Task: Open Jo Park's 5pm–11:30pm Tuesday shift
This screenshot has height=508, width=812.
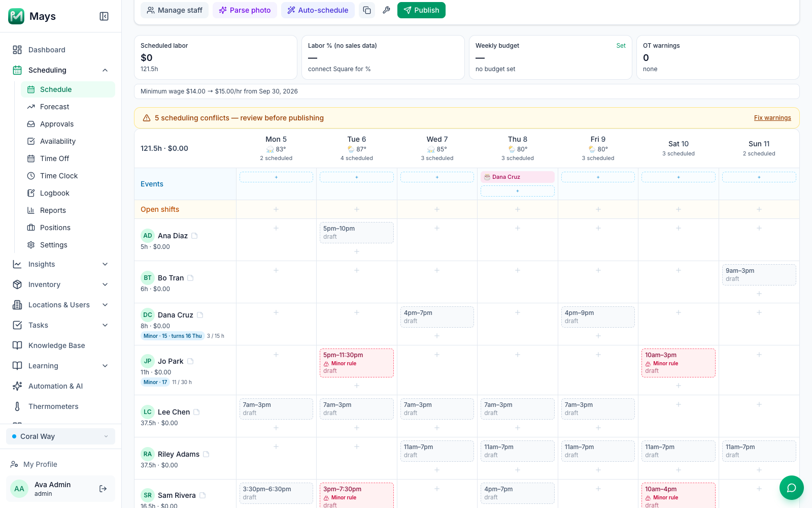Action: click(357, 363)
